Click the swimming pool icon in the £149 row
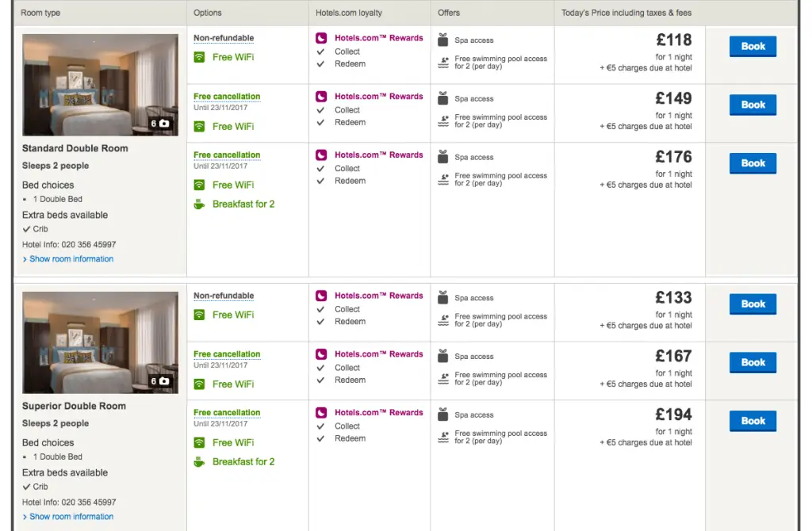Viewport: 812px width, 531px height. pos(444,122)
